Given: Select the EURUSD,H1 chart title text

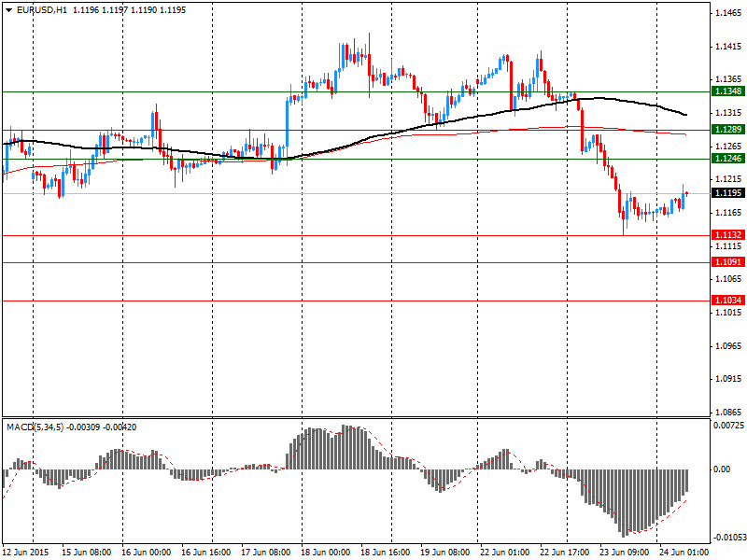Looking at the screenshot, I should 42,10.
